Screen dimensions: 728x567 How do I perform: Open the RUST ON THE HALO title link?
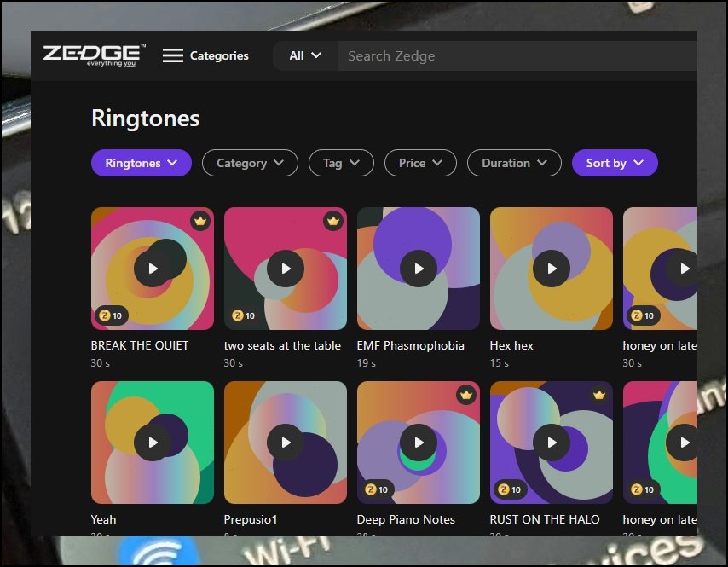click(545, 519)
